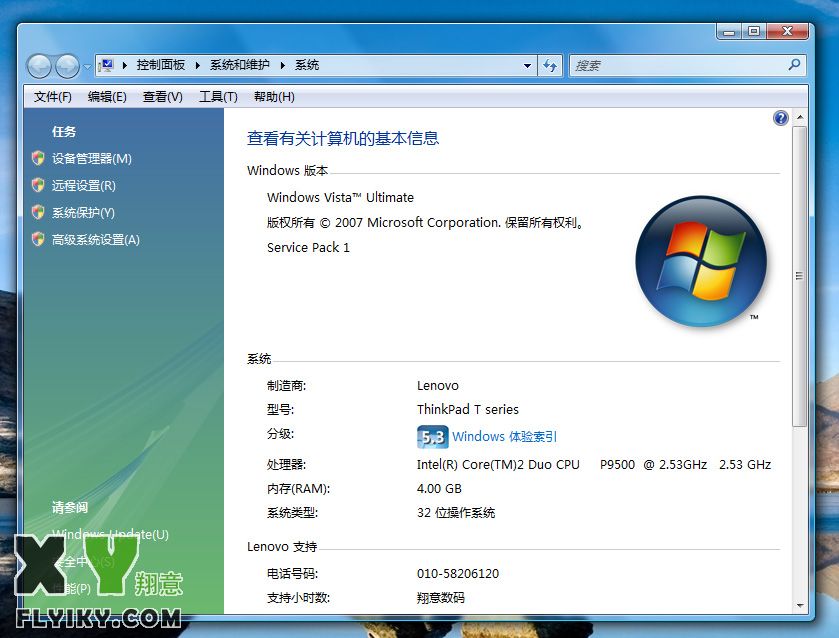839x638 pixels.
Task: Minimize the System window
Action: click(x=728, y=32)
